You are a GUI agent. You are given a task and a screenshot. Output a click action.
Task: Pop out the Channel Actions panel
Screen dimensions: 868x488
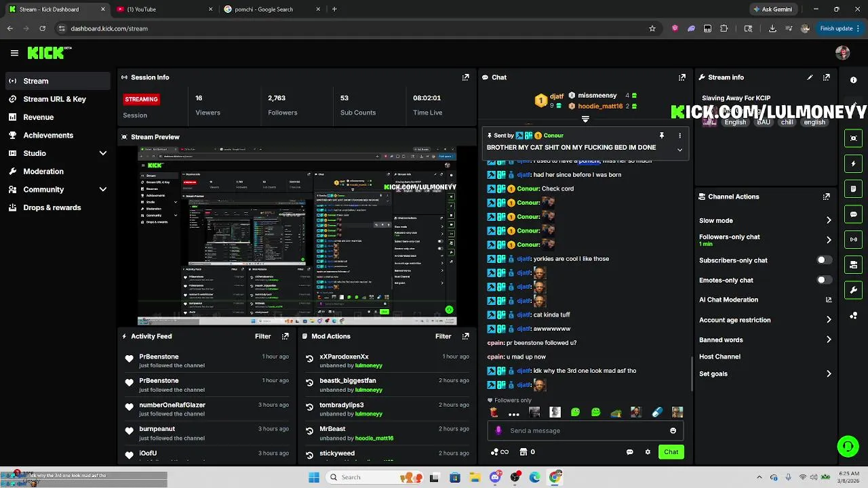(x=826, y=197)
